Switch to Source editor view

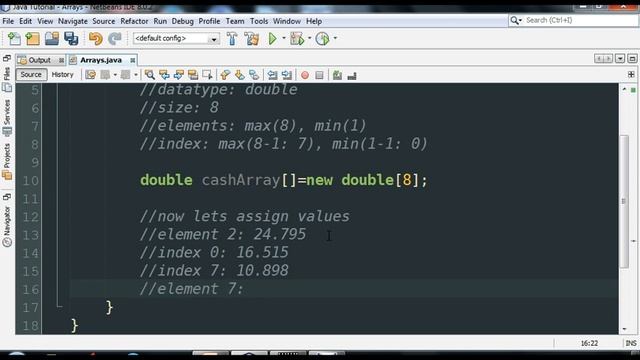click(31, 75)
